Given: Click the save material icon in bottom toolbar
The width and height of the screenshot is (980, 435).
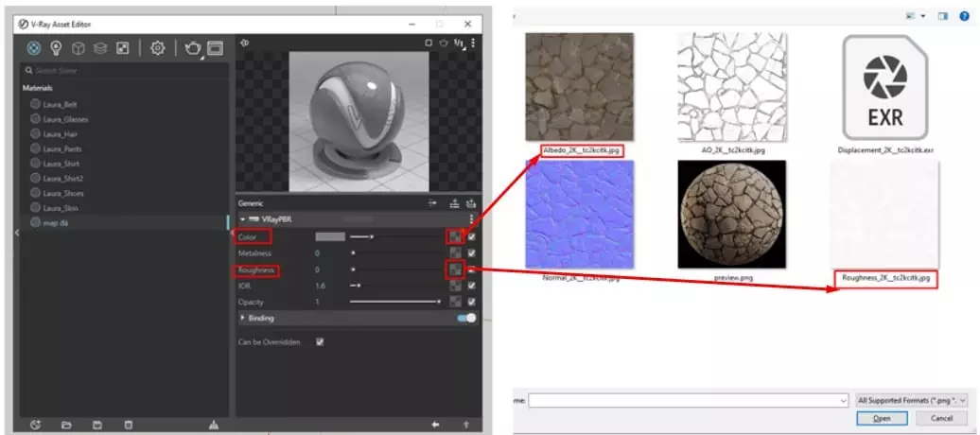Looking at the screenshot, I should (97, 425).
